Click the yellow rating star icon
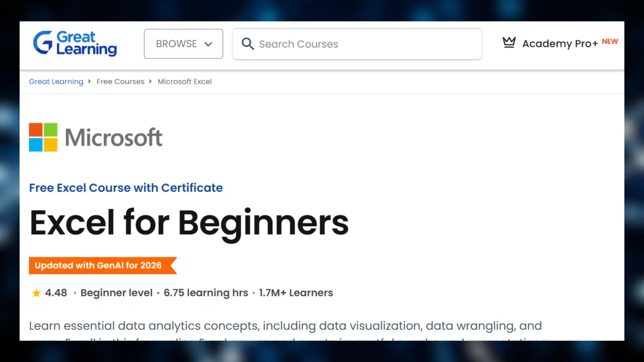The height and width of the screenshot is (362, 644). tap(36, 293)
